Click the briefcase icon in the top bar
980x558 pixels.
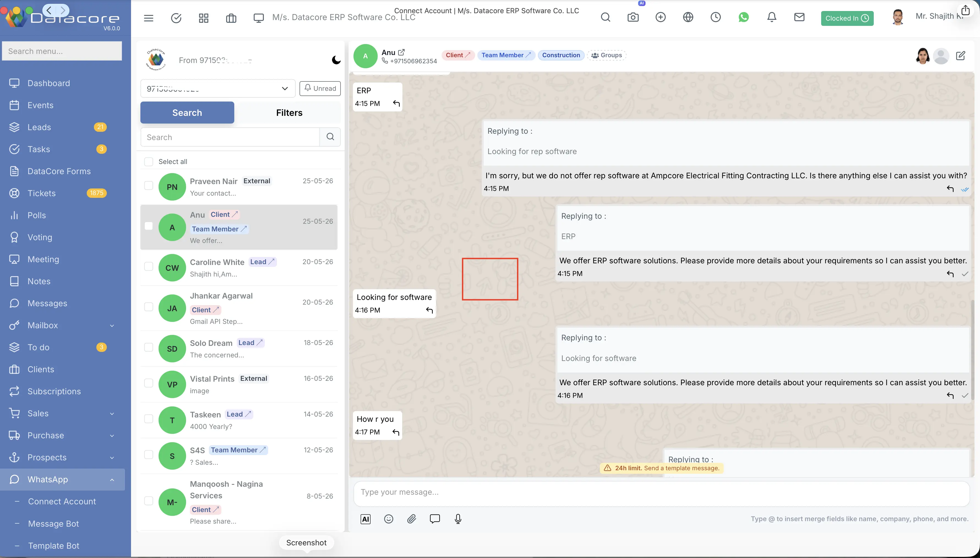[231, 18]
